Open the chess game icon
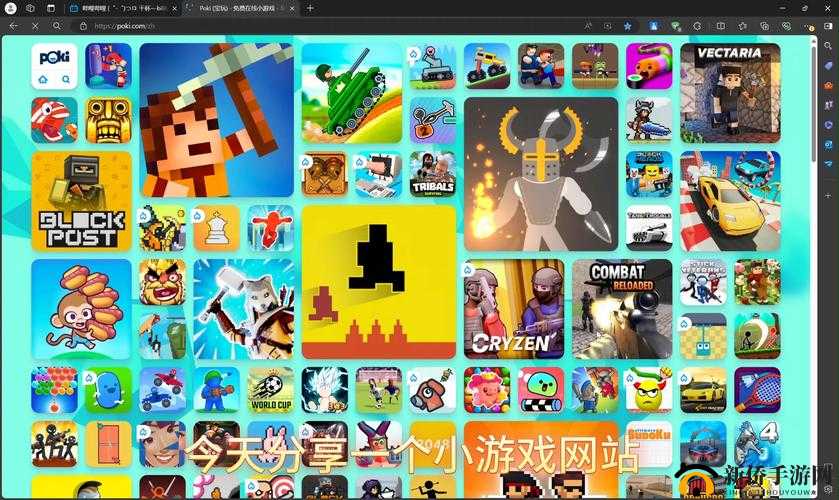The width and height of the screenshot is (839, 500). 216,228
